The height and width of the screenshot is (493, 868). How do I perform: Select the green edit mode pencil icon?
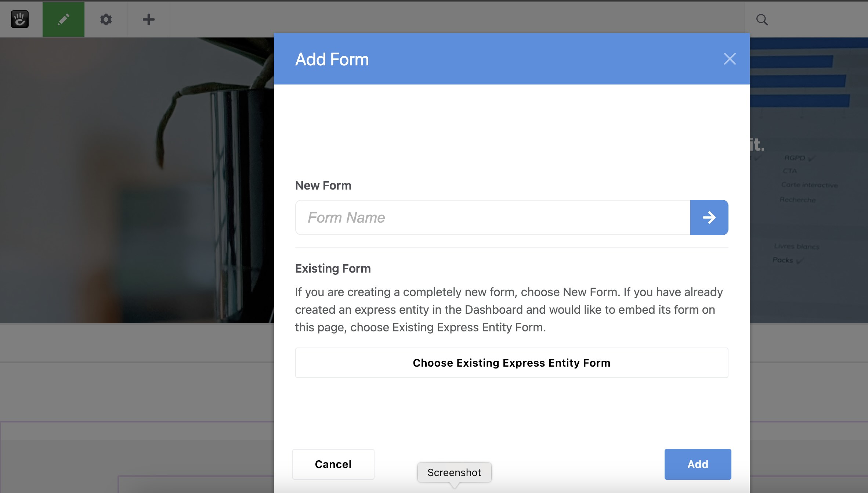[64, 19]
